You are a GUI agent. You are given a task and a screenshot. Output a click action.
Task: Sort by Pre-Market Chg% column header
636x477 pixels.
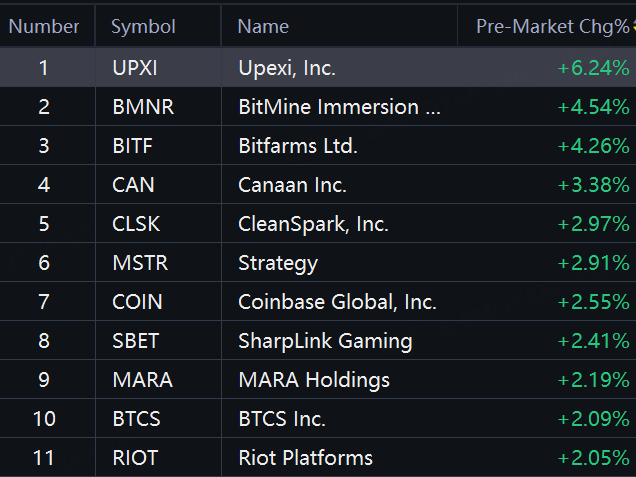pyautogui.click(x=552, y=27)
